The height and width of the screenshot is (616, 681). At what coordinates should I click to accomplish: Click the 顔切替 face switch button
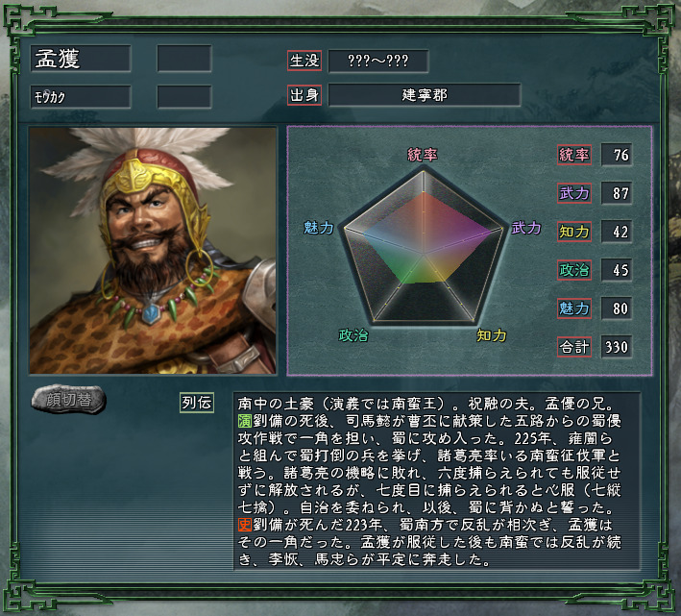(68, 399)
